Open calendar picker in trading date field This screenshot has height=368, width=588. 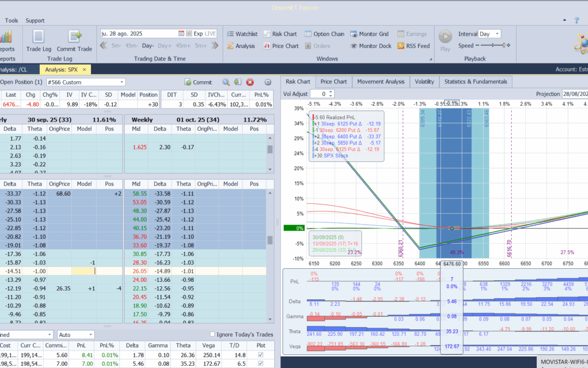181,34
